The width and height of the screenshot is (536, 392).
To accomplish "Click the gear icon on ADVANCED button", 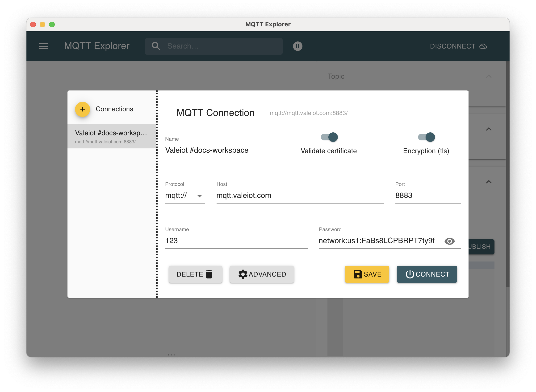I will tap(243, 274).
